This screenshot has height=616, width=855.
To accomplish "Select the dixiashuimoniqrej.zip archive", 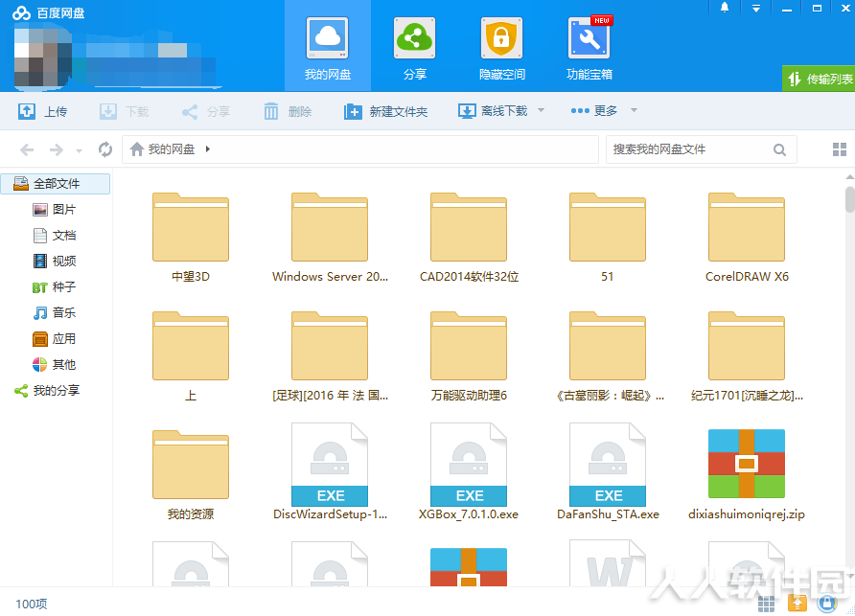I will click(747, 474).
